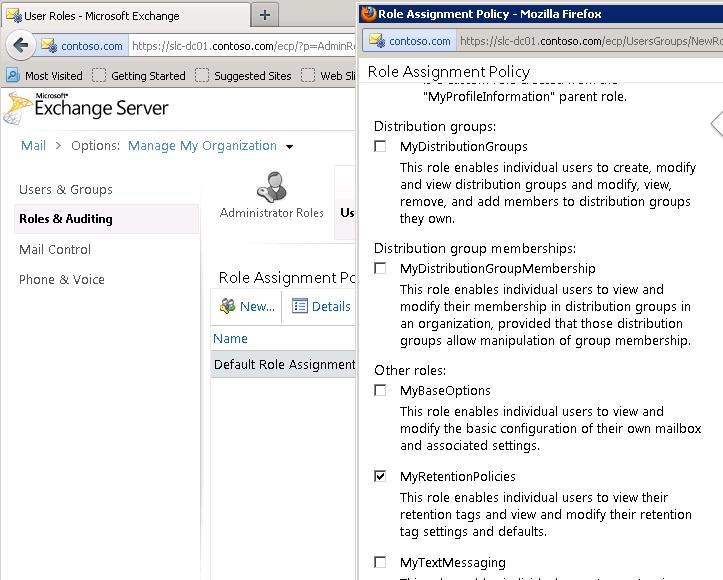Screen dimensions: 723x580
Task: Click the New... button label
Action: click(257, 306)
